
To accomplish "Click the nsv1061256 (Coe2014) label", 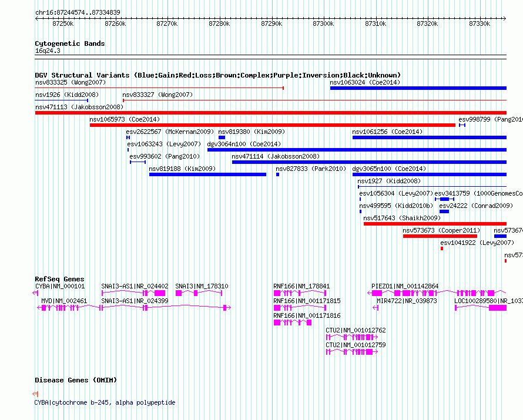I will pyautogui.click(x=387, y=132).
